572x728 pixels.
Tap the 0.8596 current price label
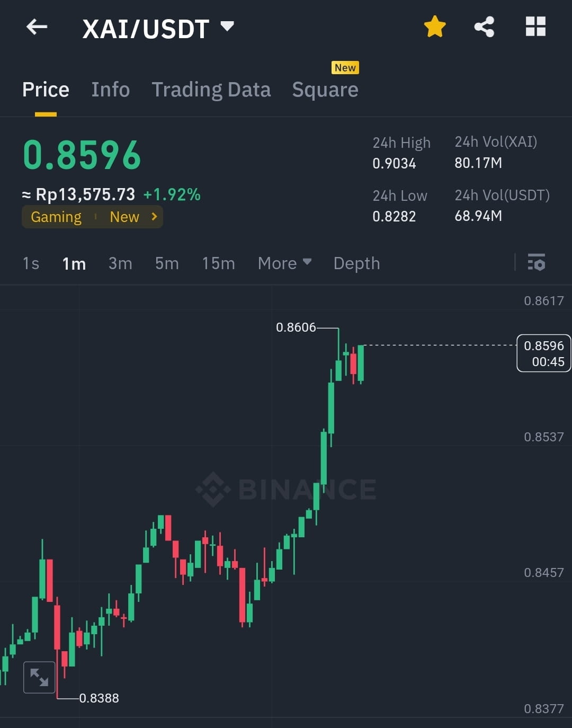click(x=543, y=353)
